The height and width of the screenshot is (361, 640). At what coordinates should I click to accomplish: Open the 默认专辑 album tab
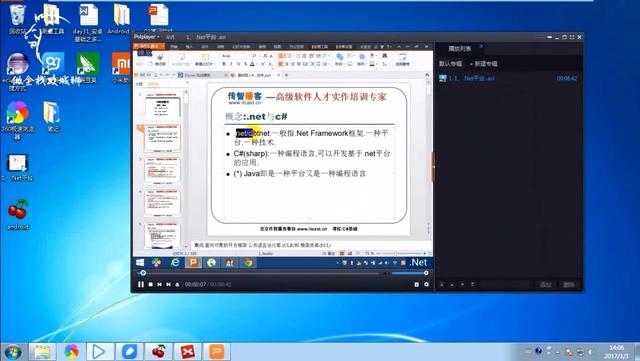[451, 64]
